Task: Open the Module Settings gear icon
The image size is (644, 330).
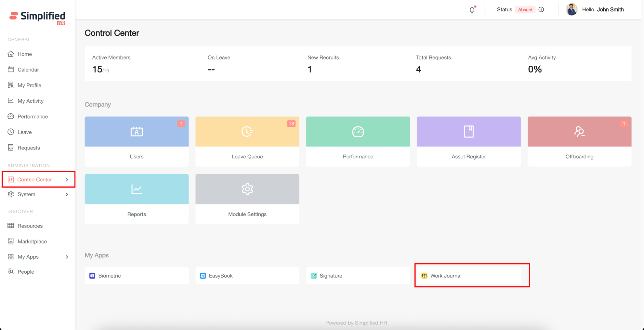Action: click(x=247, y=189)
